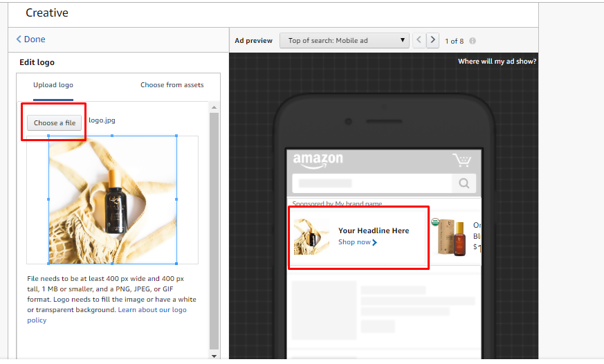
Task: Click the search magnifier icon in preview
Action: [464, 183]
